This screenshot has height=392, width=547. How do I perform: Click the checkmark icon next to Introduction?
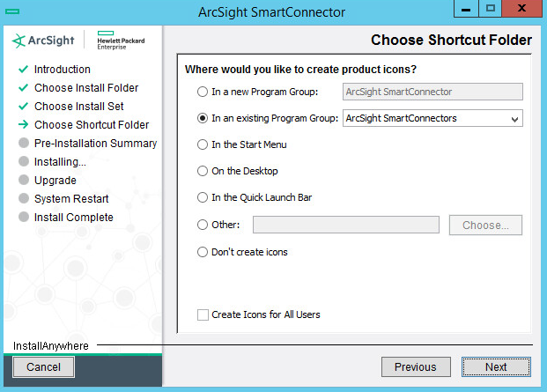click(x=24, y=69)
